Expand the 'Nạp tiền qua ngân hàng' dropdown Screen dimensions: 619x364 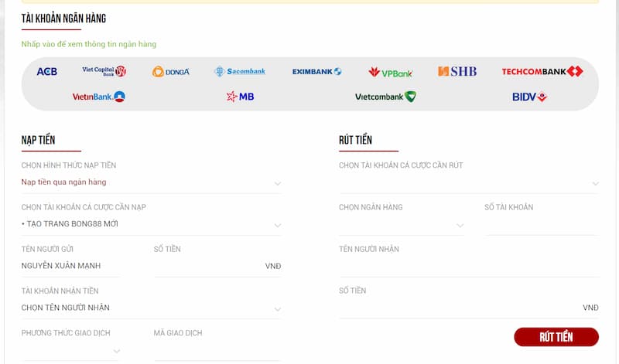point(151,182)
